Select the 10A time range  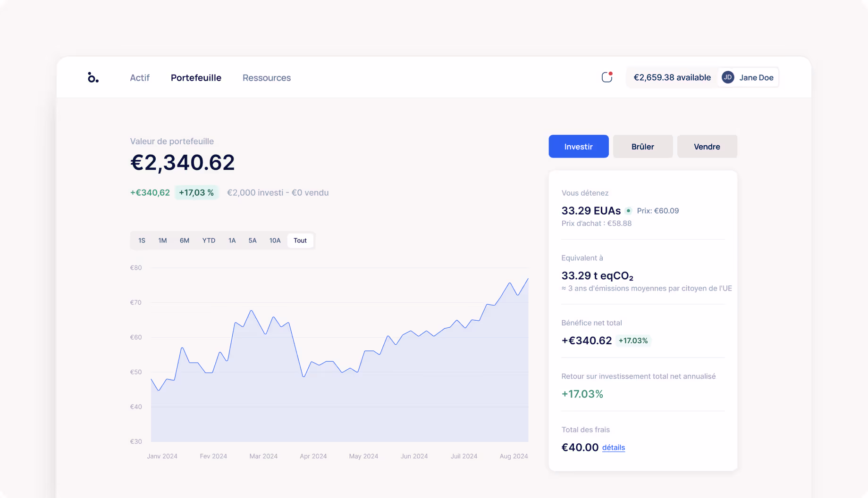(x=275, y=241)
